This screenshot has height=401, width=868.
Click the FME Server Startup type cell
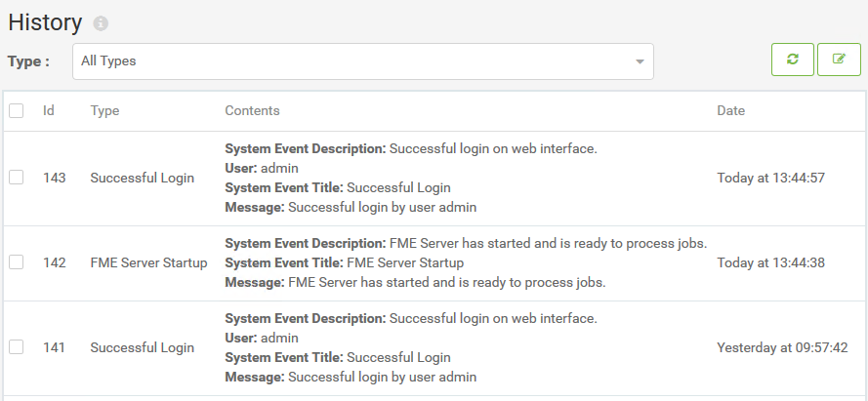click(x=148, y=262)
